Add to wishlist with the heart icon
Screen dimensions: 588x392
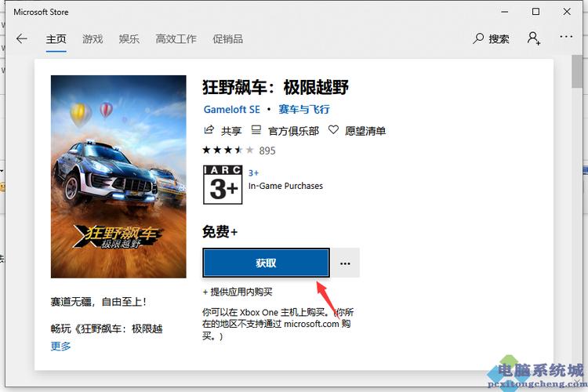point(333,130)
